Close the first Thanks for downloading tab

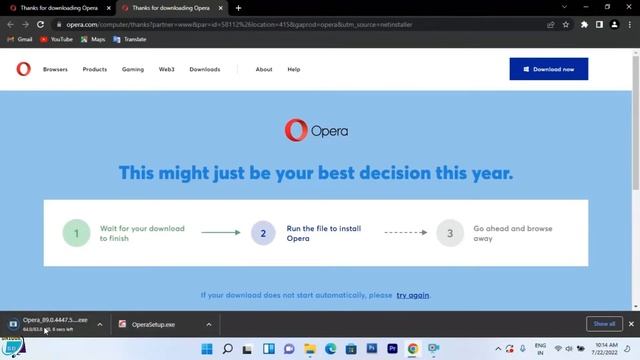tap(109, 8)
